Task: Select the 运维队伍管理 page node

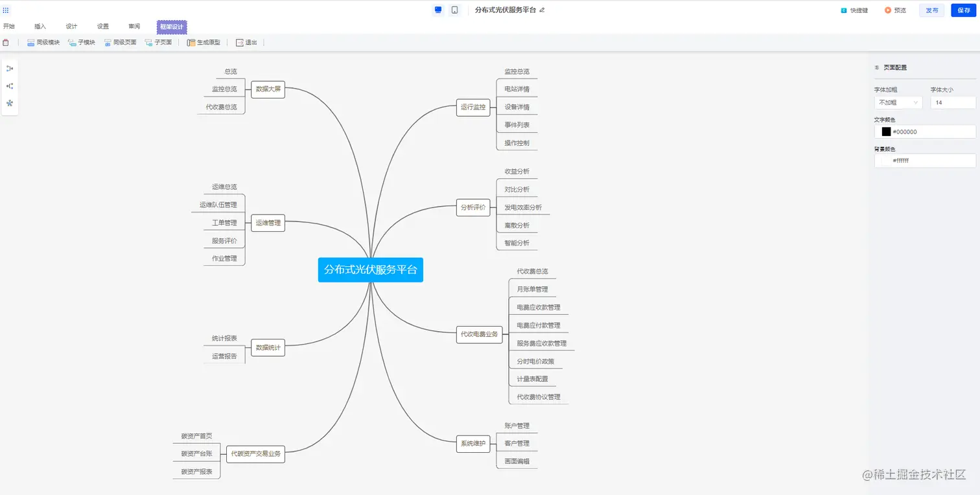Action: tap(218, 205)
